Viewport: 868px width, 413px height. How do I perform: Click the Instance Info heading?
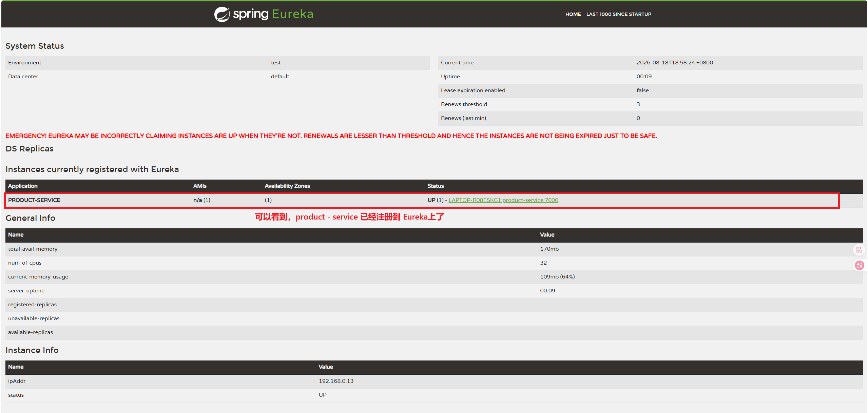(32, 350)
